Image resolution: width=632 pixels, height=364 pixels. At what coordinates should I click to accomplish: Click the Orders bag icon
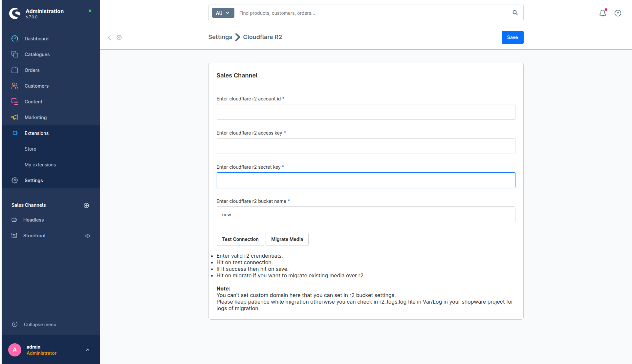point(15,70)
